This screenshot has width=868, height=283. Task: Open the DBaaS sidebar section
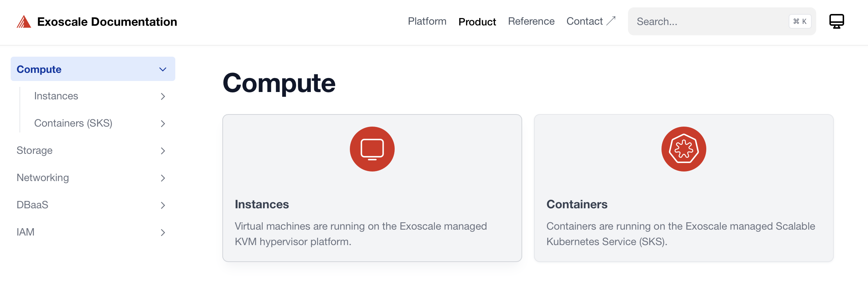[x=32, y=205]
